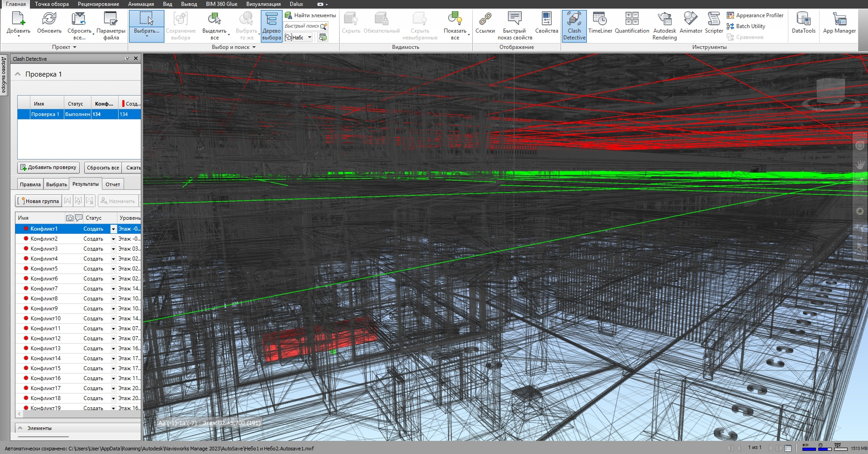Click the Новая группа button
This screenshot has height=454, width=868.
tap(38, 201)
